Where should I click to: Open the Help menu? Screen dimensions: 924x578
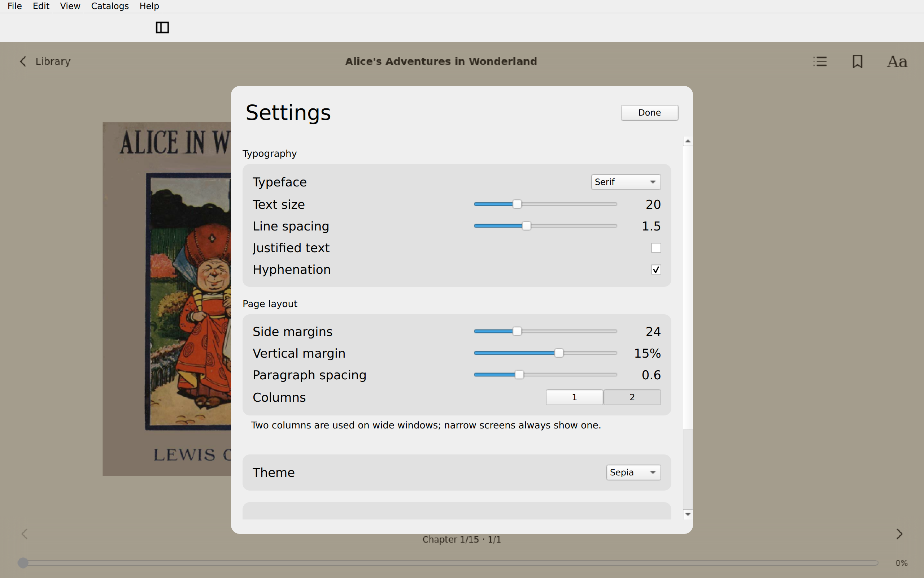tap(149, 6)
